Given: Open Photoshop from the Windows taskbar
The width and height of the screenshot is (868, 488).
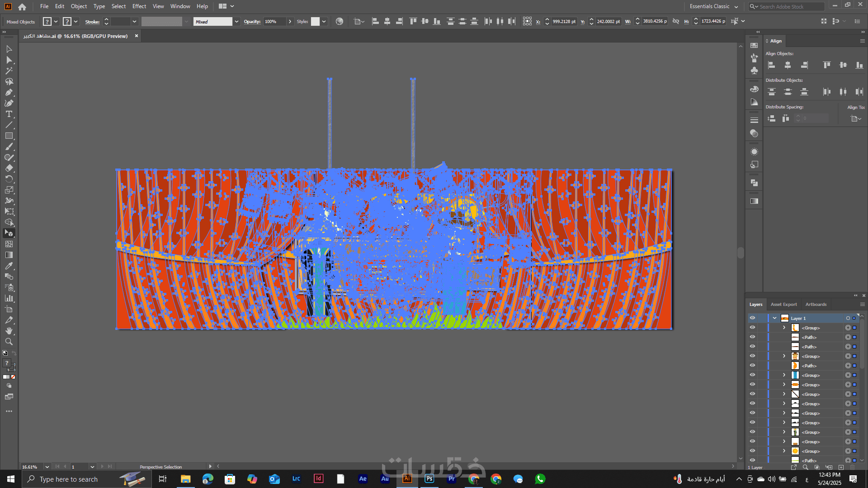Looking at the screenshot, I should pyautogui.click(x=429, y=479).
